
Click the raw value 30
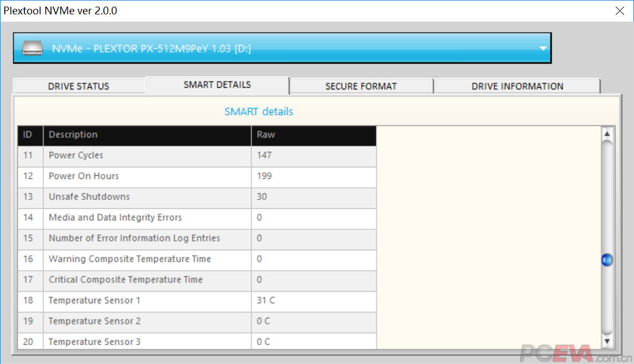tap(261, 197)
